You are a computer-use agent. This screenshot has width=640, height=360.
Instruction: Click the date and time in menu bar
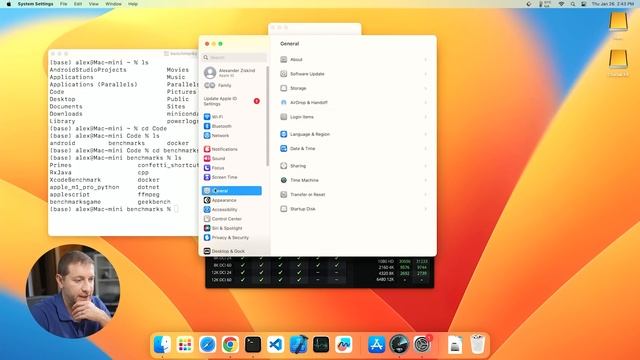click(x=613, y=4)
